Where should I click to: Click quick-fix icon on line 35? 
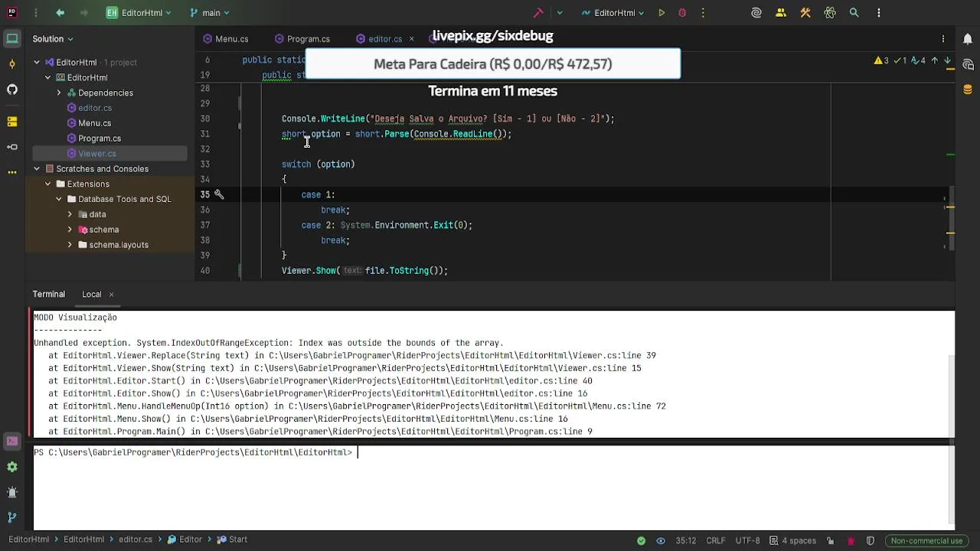[x=219, y=194]
